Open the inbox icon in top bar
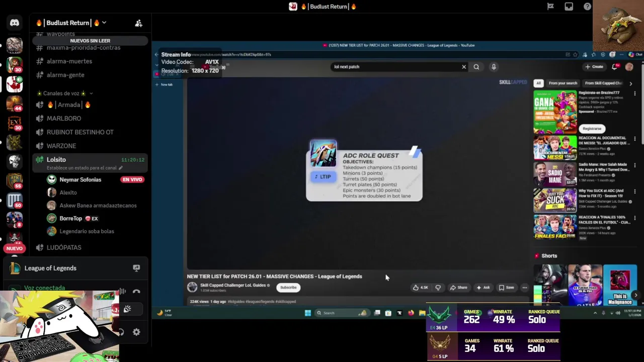Image resolution: width=644 pixels, height=362 pixels. coord(569,7)
